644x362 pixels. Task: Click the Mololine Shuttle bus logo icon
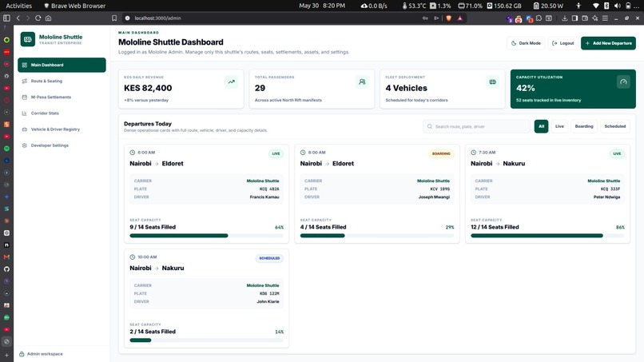pyautogui.click(x=27, y=39)
